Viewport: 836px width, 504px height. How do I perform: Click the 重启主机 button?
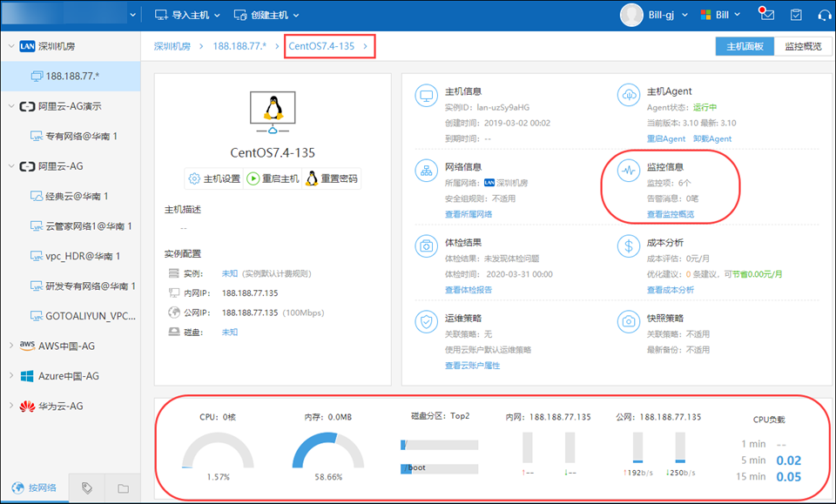click(273, 178)
